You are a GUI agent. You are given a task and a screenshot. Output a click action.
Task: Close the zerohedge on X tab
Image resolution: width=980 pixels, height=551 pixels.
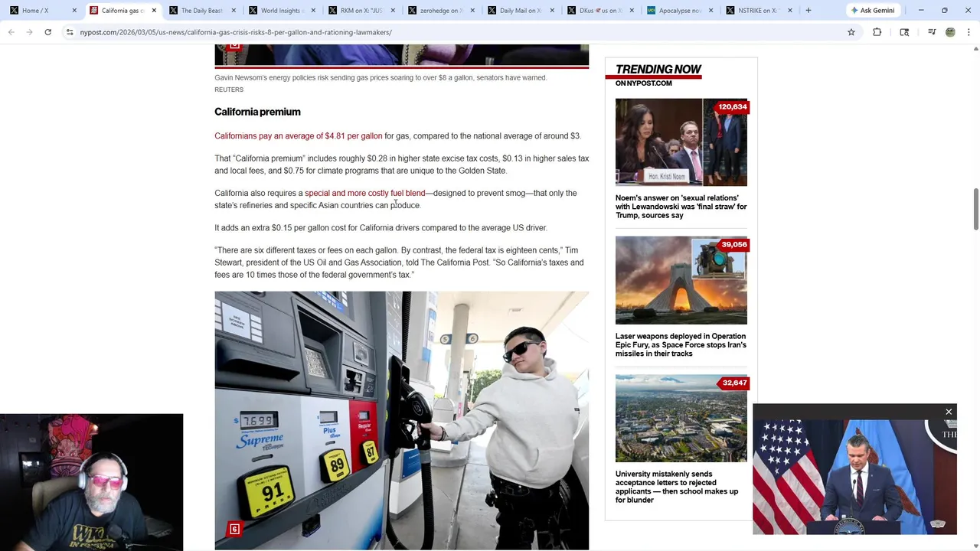[x=472, y=11]
